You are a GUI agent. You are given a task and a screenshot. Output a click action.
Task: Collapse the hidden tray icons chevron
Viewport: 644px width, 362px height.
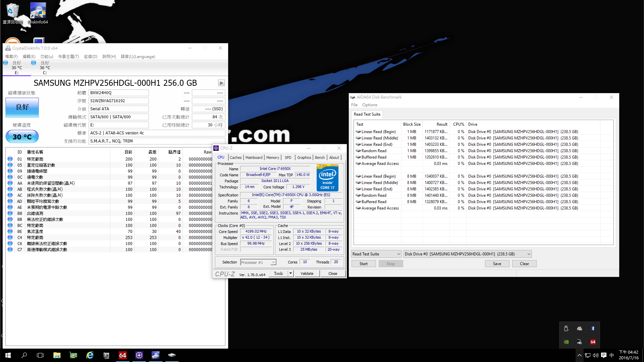pos(579,355)
